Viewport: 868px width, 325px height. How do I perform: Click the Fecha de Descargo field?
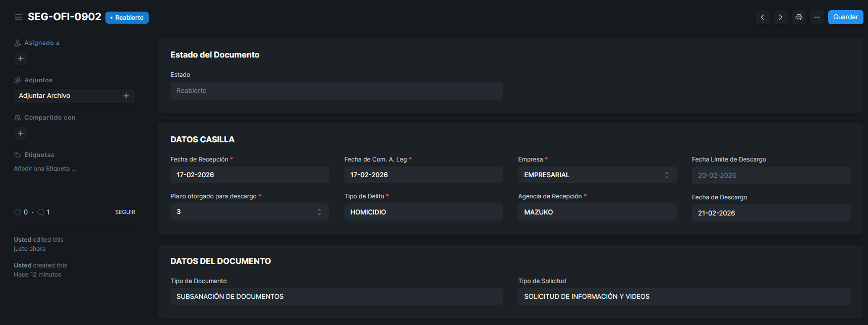770,213
